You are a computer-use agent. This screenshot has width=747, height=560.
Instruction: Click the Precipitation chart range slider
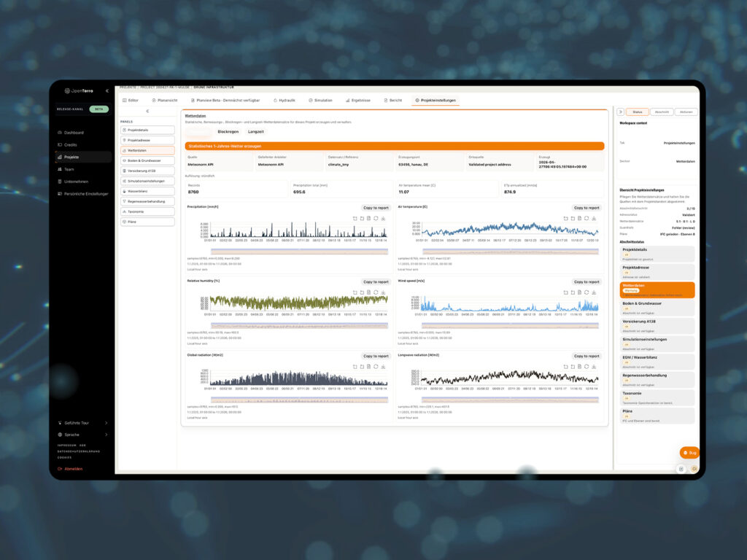(299, 251)
